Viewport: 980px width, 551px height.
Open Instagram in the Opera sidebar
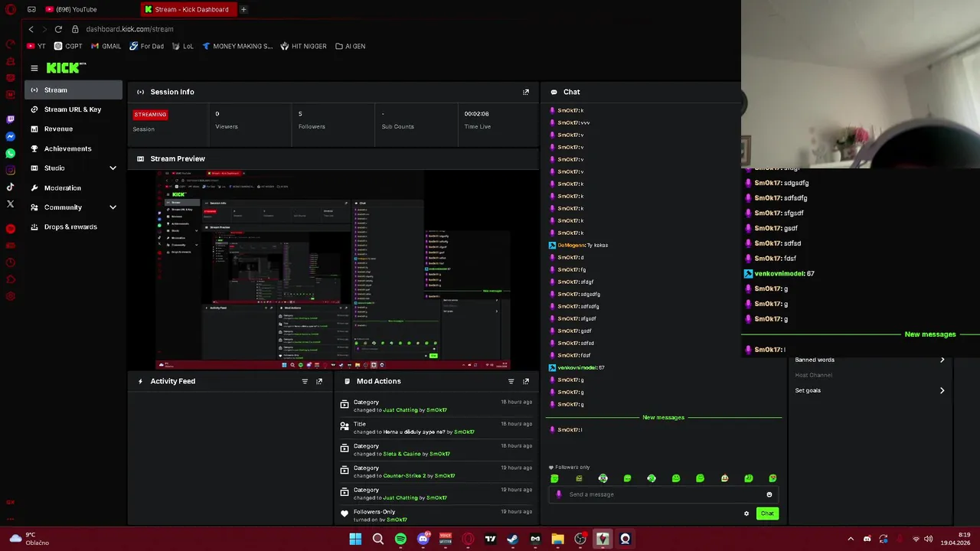[x=10, y=170]
